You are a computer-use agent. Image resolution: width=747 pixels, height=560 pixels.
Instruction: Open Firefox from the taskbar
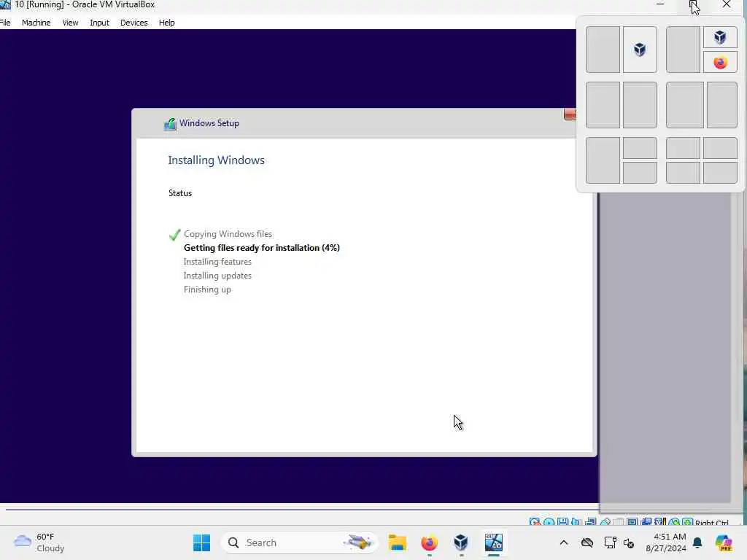429,542
